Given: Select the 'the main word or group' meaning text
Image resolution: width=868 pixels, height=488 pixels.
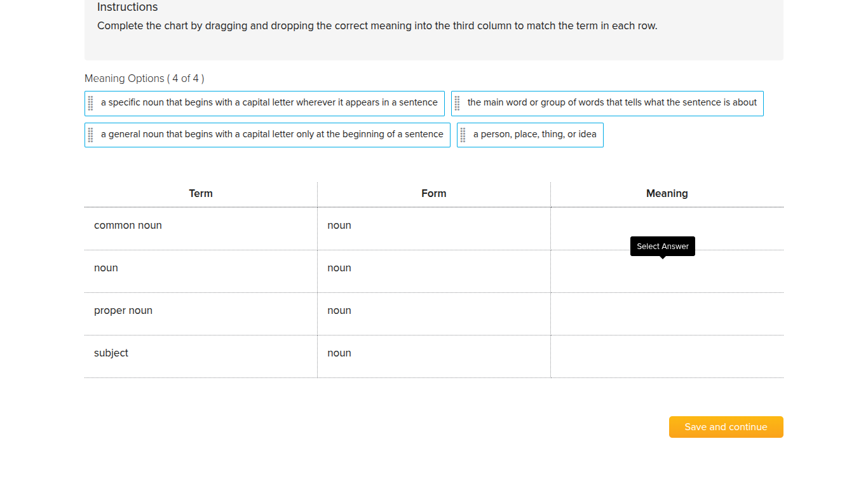Looking at the screenshot, I should click(x=612, y=102).
